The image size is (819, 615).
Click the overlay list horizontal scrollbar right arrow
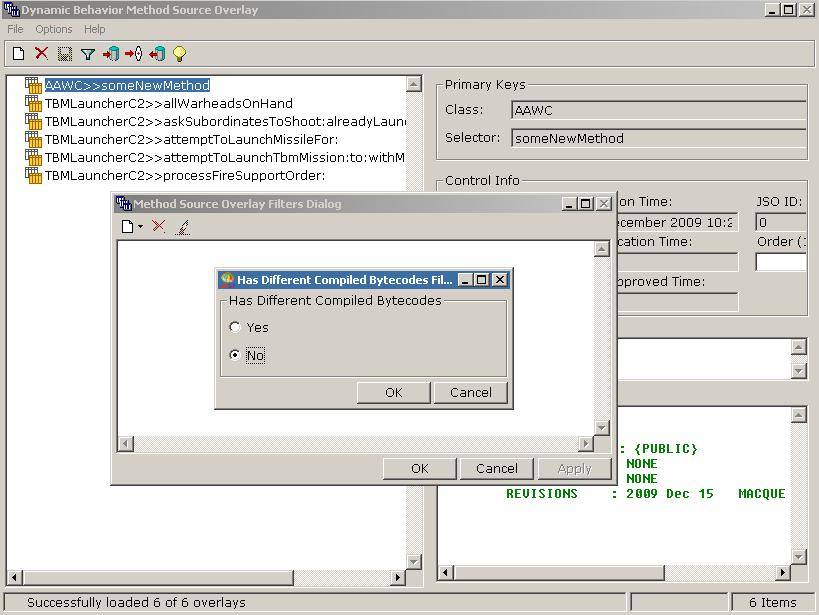[397, 577]
